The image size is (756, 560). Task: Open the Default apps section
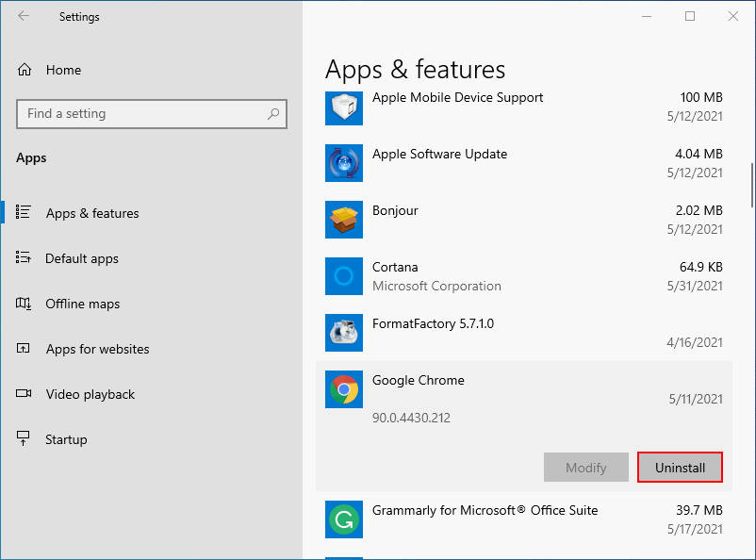click(81, 258)
